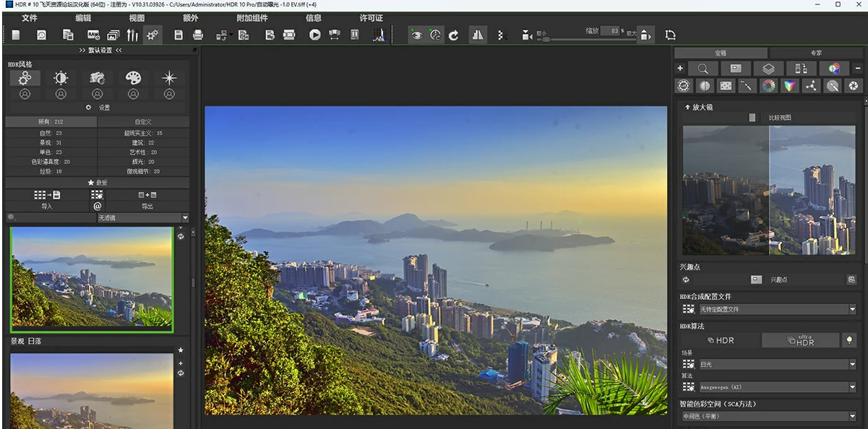Screen dimensions: 868x429
Task: Select the painter palette HDR style icon
Action: pyautogui.click(x=133, y=78)
